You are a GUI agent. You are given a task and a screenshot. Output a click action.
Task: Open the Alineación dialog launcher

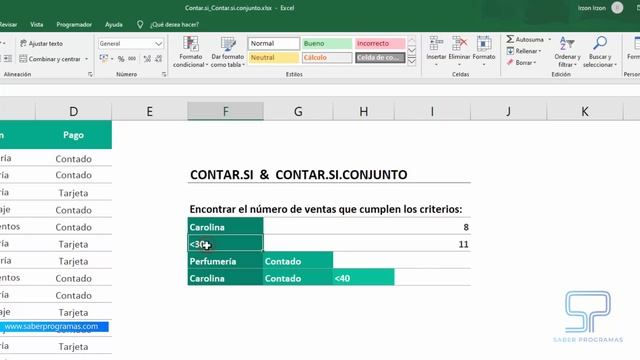point(90,74)
